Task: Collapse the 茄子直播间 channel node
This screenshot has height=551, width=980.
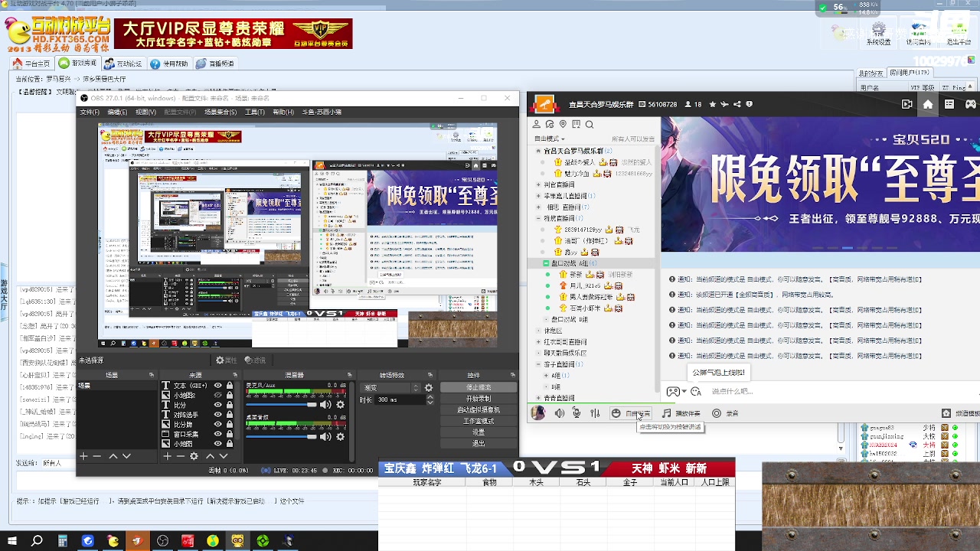Action: [538, 364]
